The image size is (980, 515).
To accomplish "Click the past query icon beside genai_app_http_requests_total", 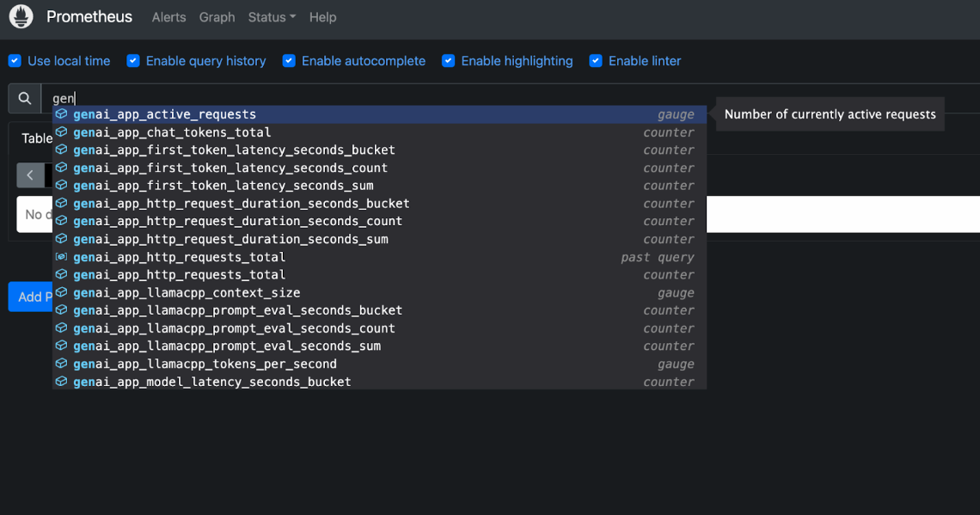I will pyautogui.click(x=61, y=257).
